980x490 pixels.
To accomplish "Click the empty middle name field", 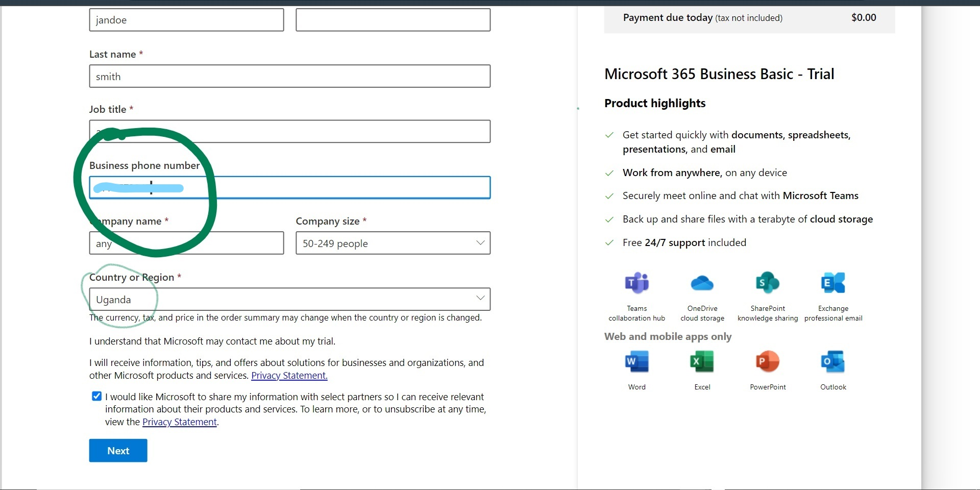I will 393,20.
